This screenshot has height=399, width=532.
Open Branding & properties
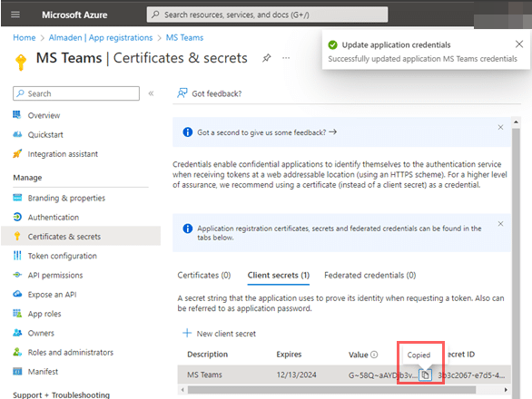[x=66, y=198]
